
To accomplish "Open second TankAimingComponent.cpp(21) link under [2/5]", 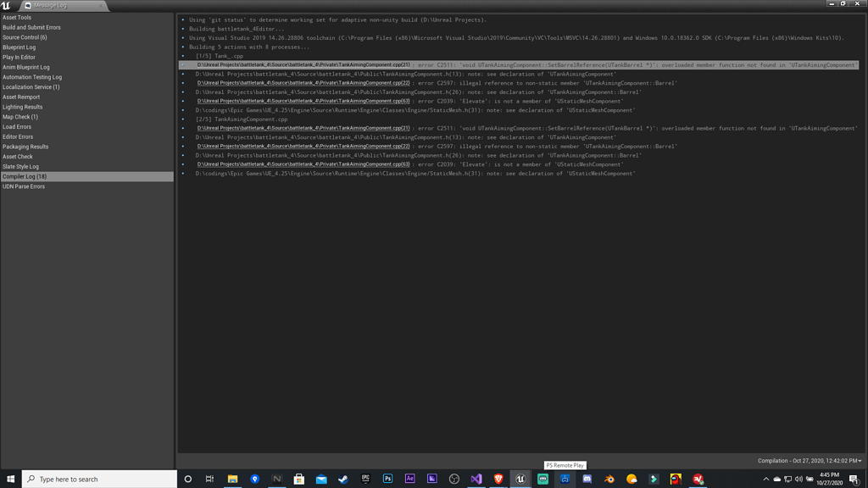I will (303, 128).
